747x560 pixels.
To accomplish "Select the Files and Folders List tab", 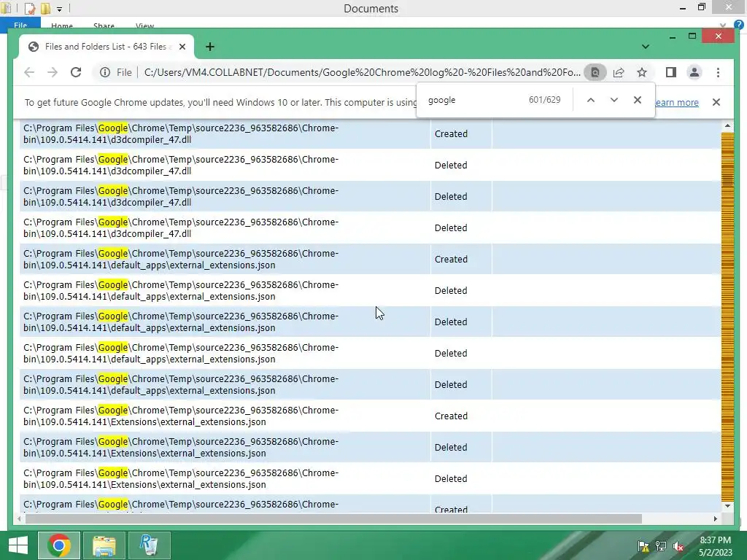I will click(107, 47).
